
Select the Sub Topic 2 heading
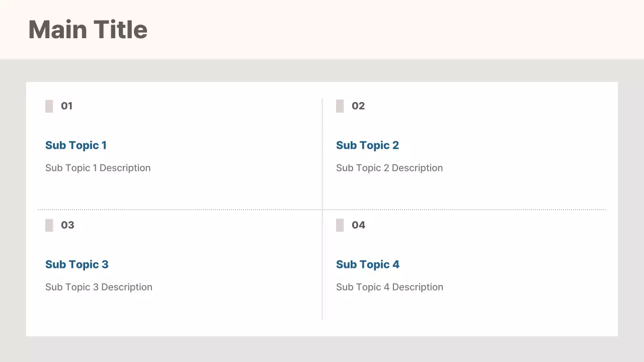pyautogui.click(x=367, y=145)
